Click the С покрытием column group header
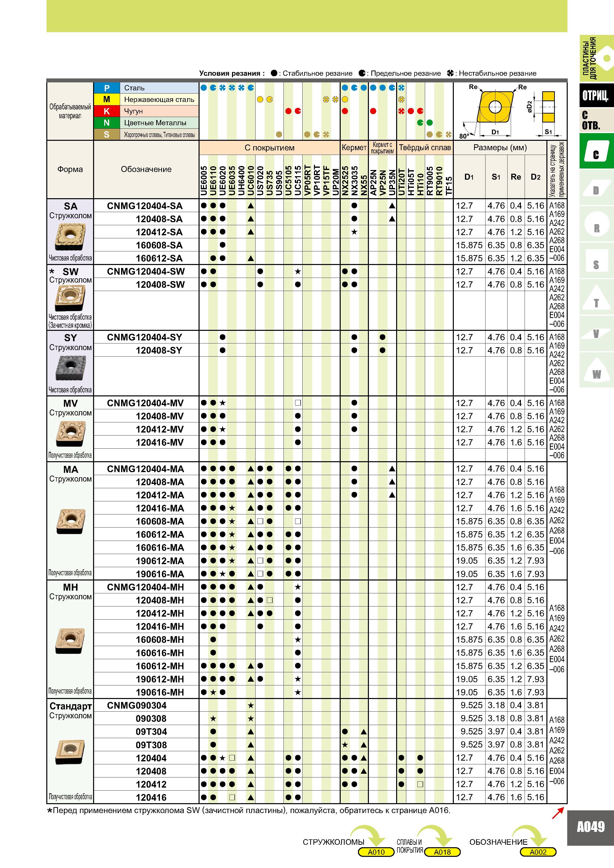This screenshot has width=614, height=868. coord(269,148)
